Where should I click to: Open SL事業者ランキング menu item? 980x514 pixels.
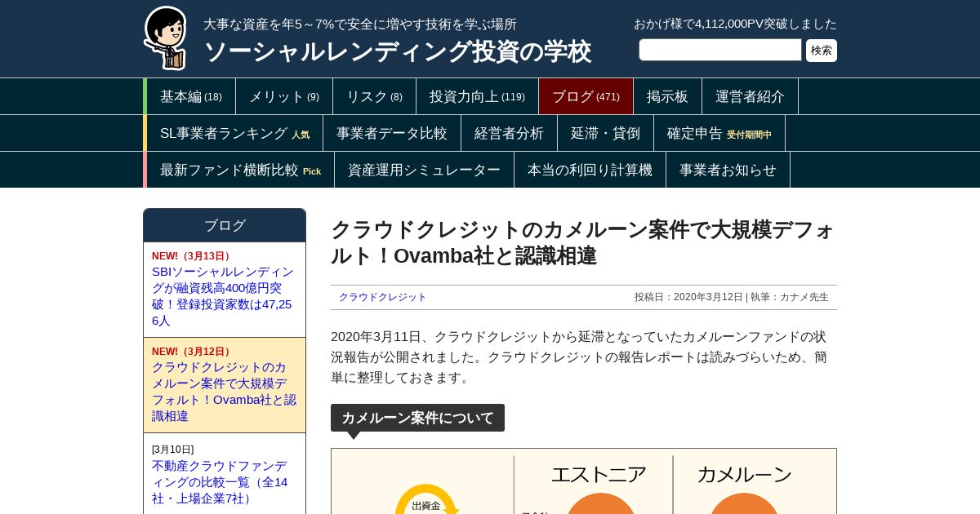tap(234, 133)
